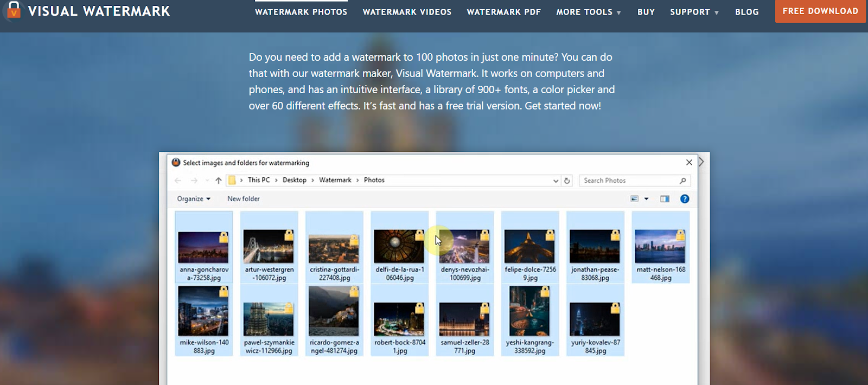The width and height of the screenshot is (868, 385).
Task: Open the Blog link
Action: (746, 12)
